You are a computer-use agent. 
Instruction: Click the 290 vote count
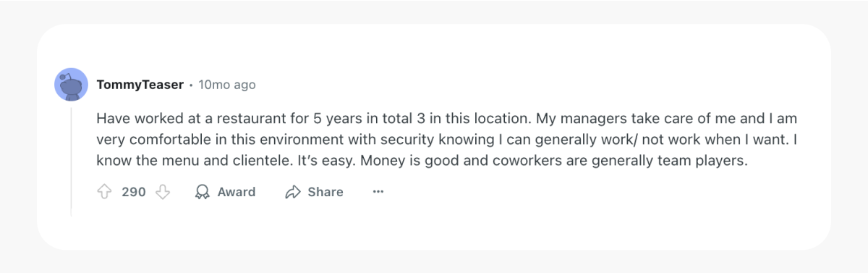pos(134,192)
